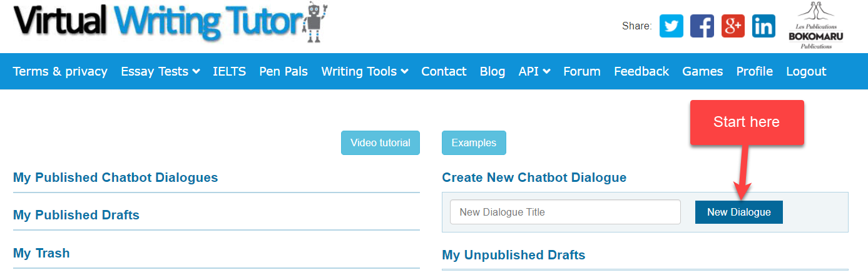The height and width of the screenshot is (275, 868).
Task: Go to the IELTS menu item
Action: [229, 71]
